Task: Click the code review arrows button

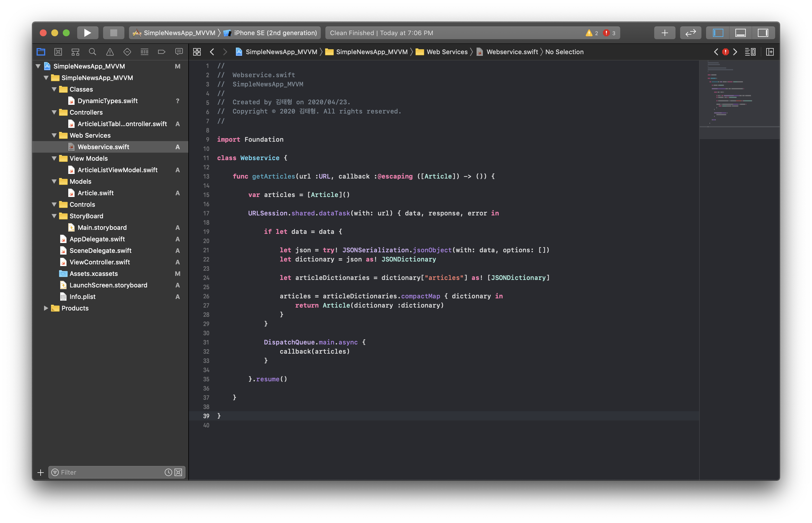Action: (690, 33)
